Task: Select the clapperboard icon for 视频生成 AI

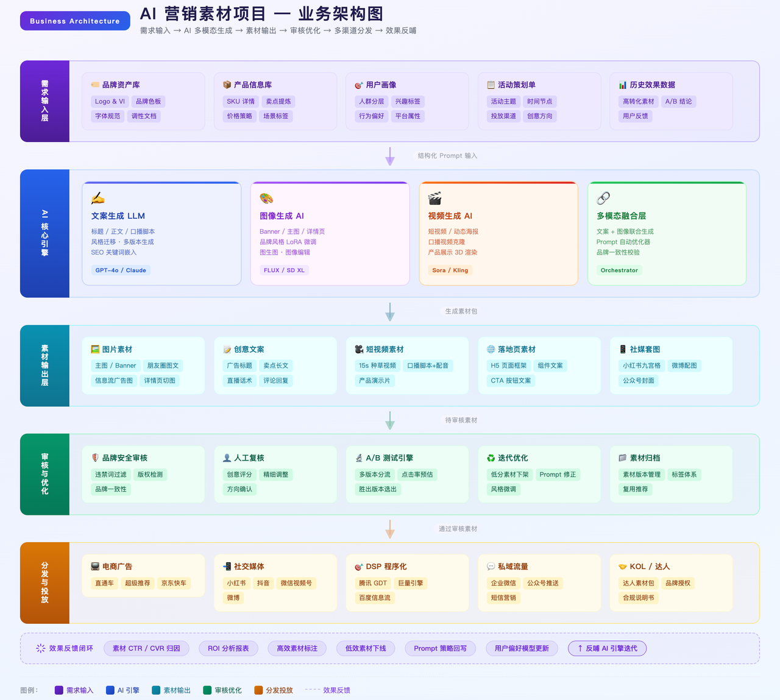Action: coord(434,197)
